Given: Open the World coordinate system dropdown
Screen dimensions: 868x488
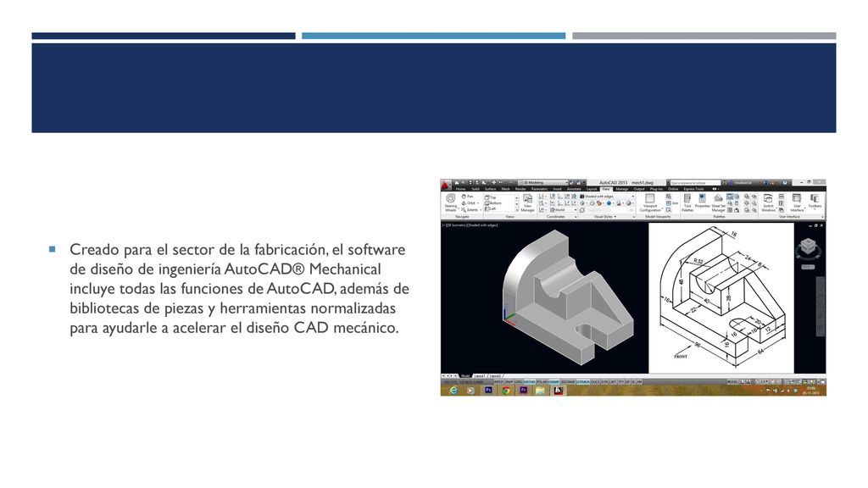Looking at the screenshot, I should coord(563,210).
